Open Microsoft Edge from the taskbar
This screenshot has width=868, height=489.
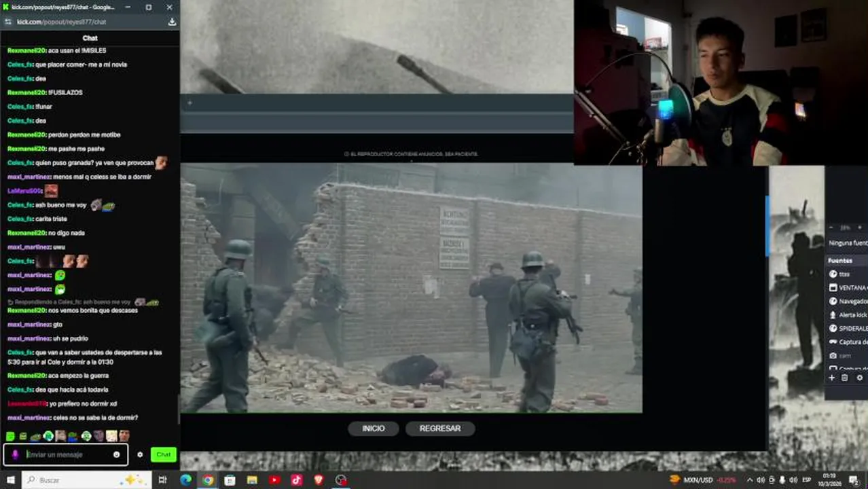point(185,480)
